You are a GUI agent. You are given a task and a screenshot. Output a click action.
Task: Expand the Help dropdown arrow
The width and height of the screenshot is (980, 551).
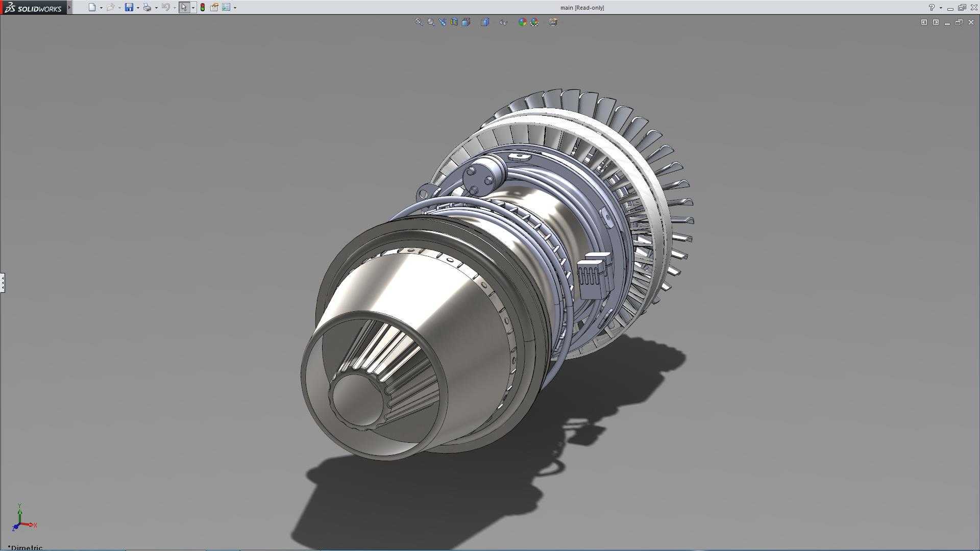point(941,8)
